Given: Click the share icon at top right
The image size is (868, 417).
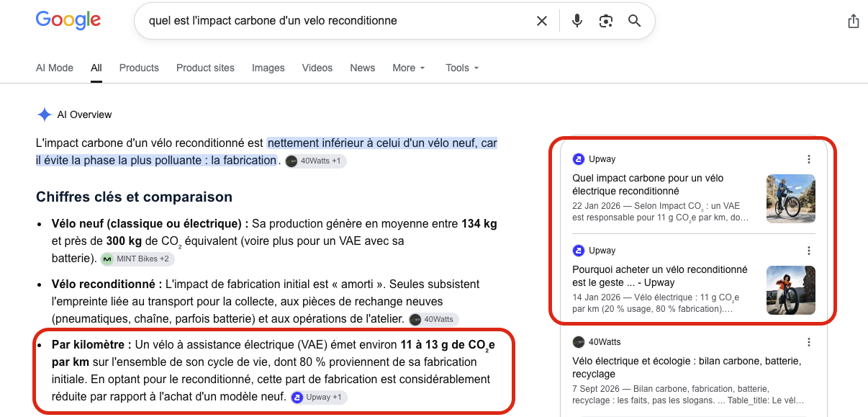Looking at the screenshot, I should (854, 21).
